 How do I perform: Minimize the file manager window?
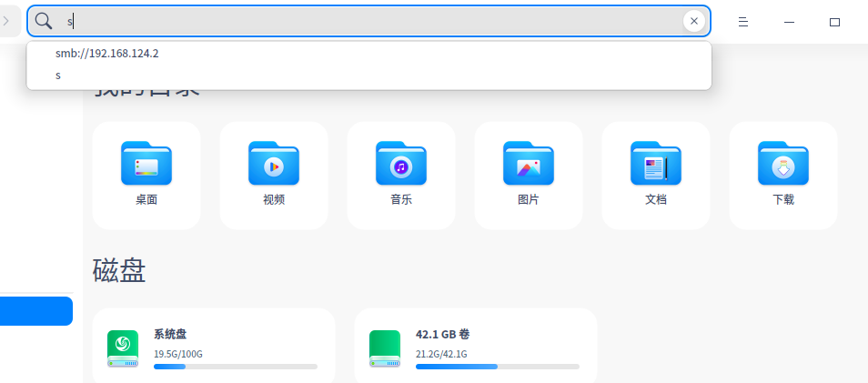coord(790,22)
